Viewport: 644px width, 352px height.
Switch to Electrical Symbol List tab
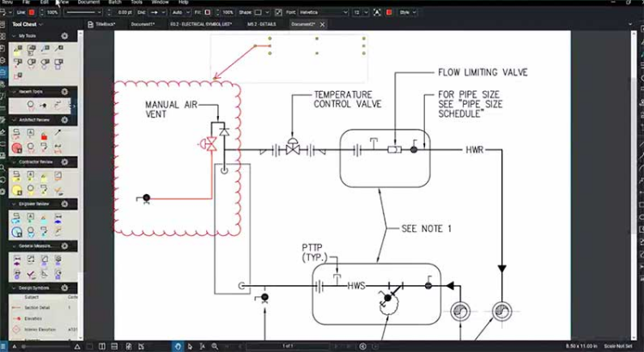201,24
